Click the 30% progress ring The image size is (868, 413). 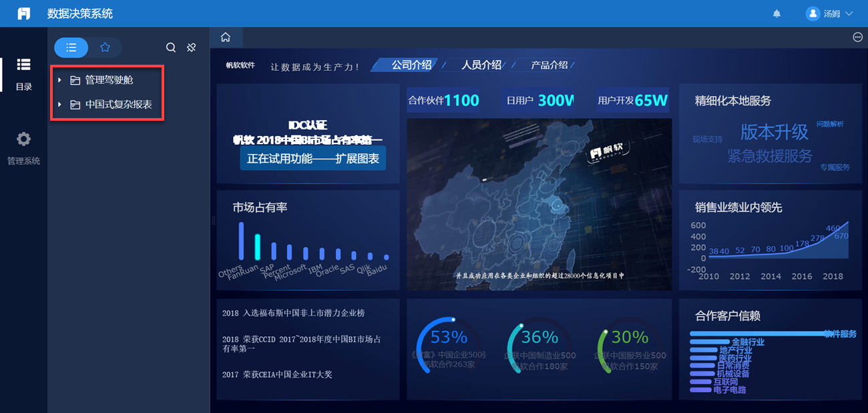coord(630,346)
